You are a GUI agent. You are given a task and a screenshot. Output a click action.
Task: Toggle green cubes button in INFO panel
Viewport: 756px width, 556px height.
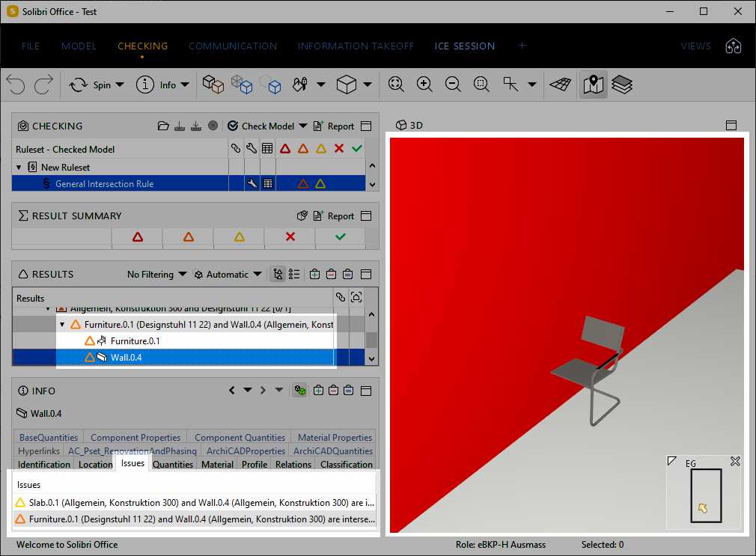(300, 391)
